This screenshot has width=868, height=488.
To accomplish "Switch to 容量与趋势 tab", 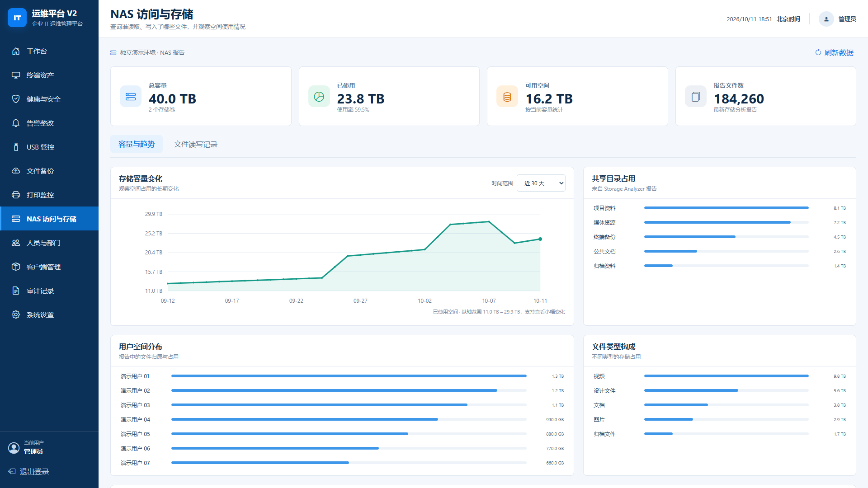I will click(137, 144).
